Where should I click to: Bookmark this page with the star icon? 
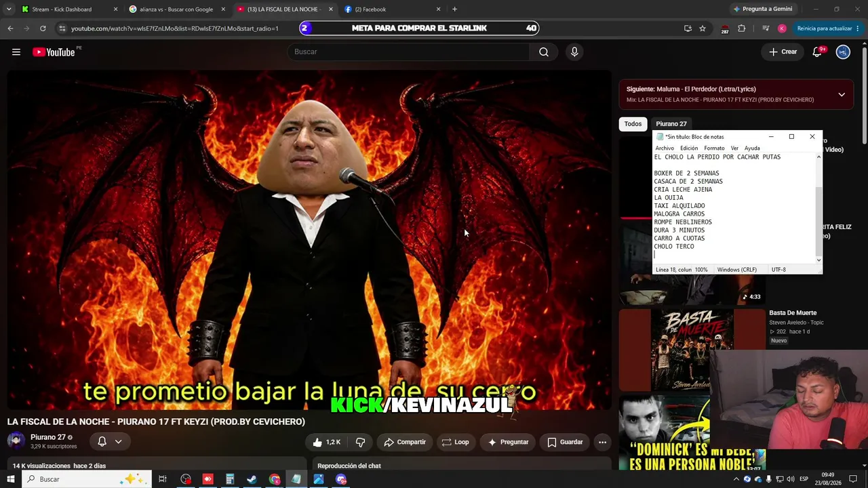coord(703,28)
